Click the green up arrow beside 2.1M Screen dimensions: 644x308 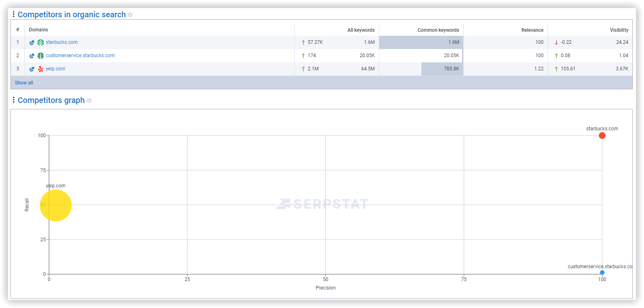pyautogui.click(x=303, y=69)
